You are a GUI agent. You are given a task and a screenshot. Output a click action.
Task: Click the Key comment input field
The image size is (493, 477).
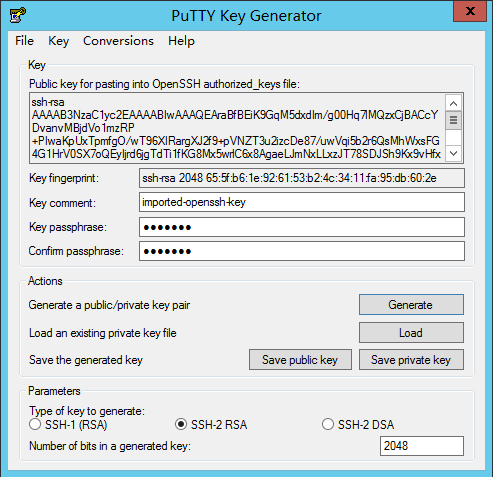coord(302,202)
